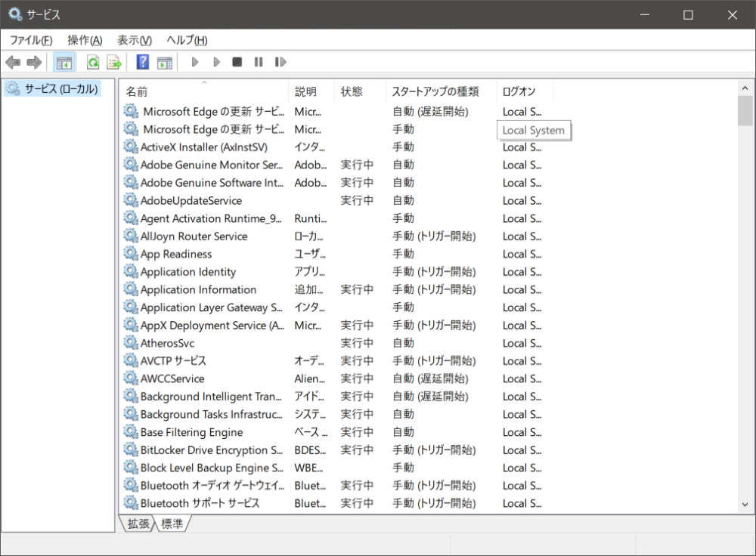Select the Base Filtering Engine service
Viewport: 756px width, 556px height.
[x=191, y=432]
